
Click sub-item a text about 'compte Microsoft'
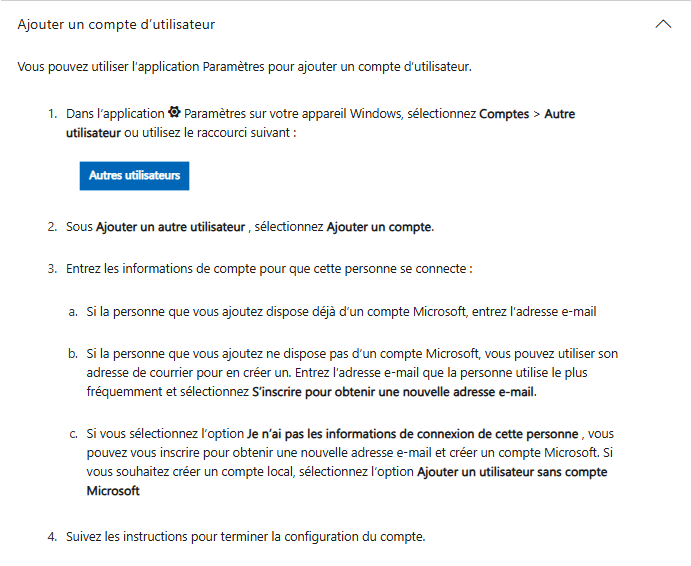point(341,312)
